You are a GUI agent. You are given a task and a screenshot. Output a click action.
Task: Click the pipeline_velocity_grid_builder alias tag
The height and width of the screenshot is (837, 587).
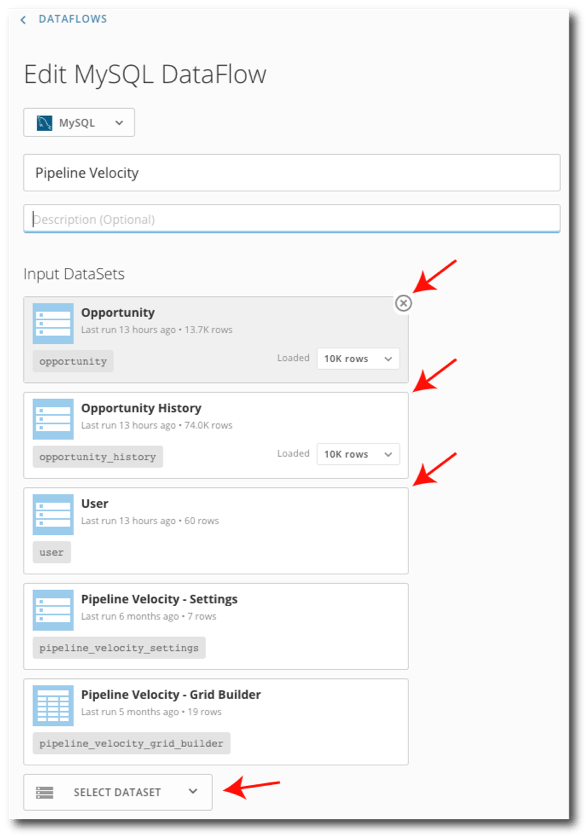(131, 744)
